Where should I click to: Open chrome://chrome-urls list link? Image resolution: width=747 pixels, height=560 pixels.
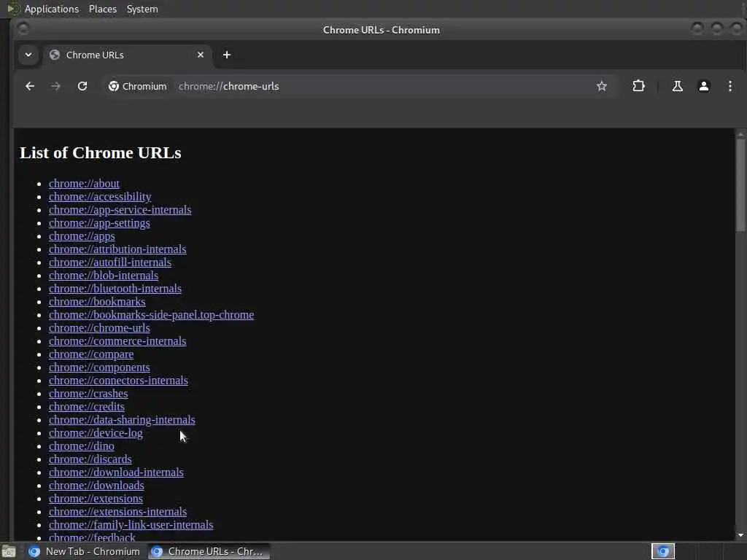click(x=99, y=328)
